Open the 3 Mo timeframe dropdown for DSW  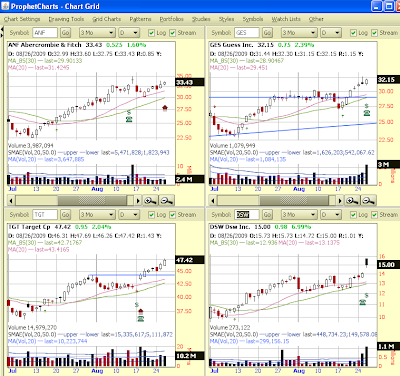299,215
